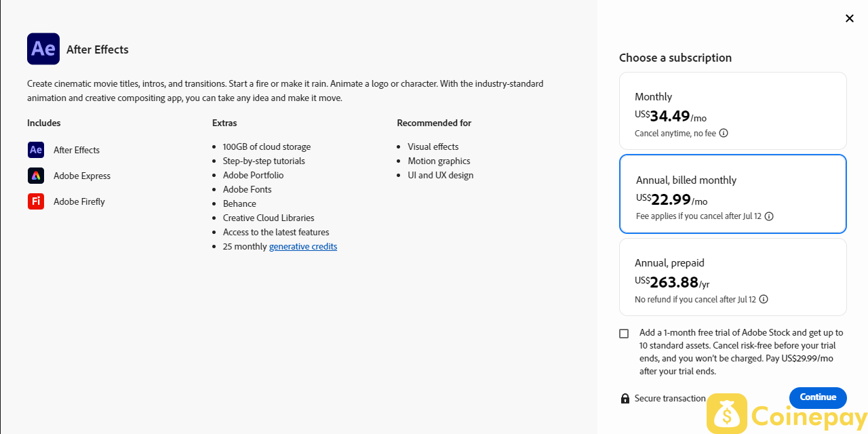Click 'Creative Cloud Libraries' item
Viewport: 868px width, 434px height.
pos(269,218)
